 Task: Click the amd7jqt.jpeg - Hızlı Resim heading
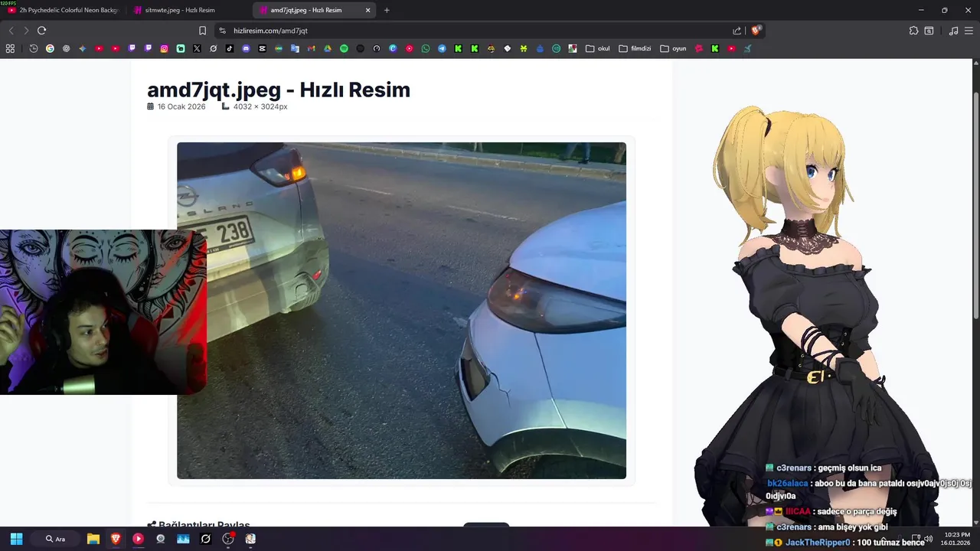[279, 90]
